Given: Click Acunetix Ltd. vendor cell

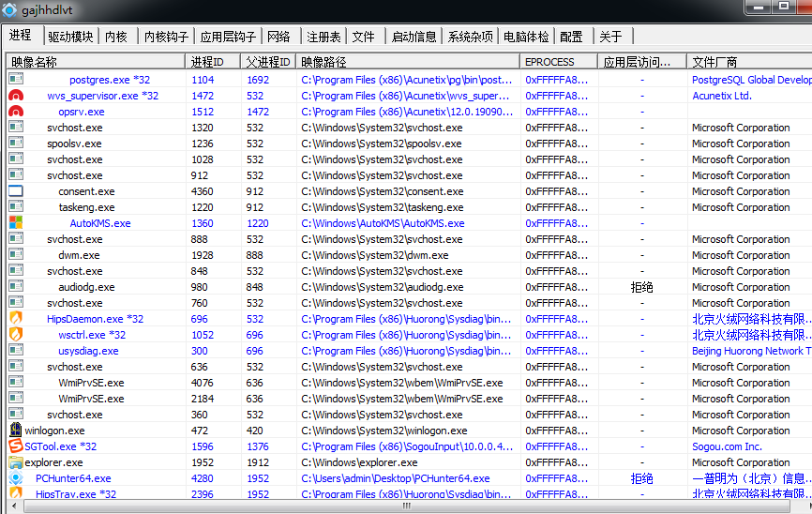Looking at the screenshot, I should point(722,96).
